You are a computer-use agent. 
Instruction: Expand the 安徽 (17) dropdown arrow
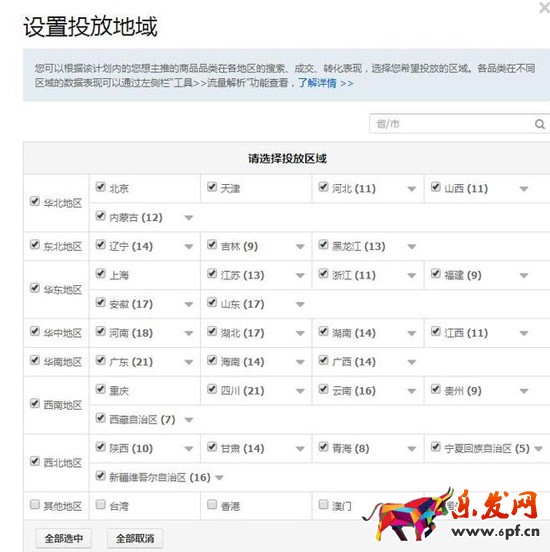[x=189, y=305]
